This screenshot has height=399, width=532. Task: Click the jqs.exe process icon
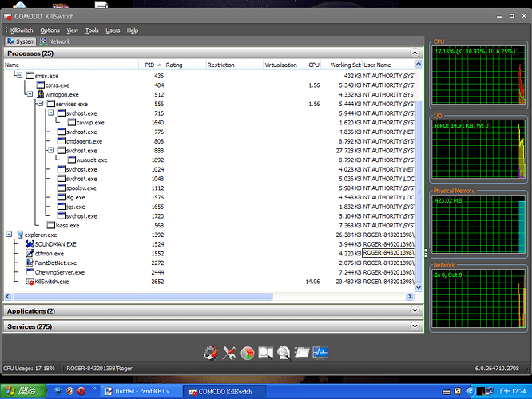point(62,207)
